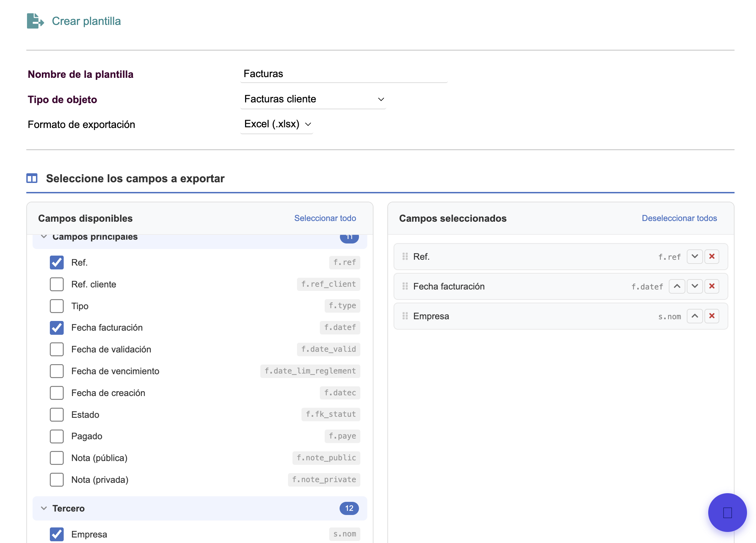756x543 pixels.
Task: Uncheck the Fecha facturación checkbox
Action: pos(57,328)
